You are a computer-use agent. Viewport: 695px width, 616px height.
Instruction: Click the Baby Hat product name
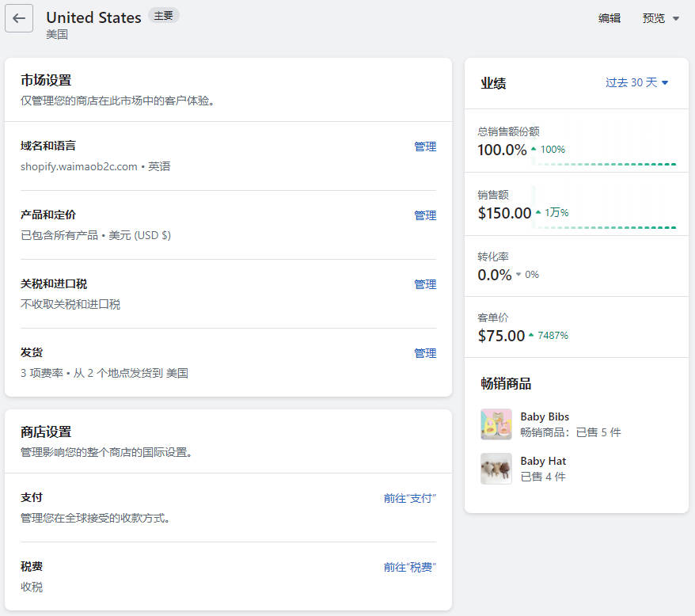click(x=543, y=462)
